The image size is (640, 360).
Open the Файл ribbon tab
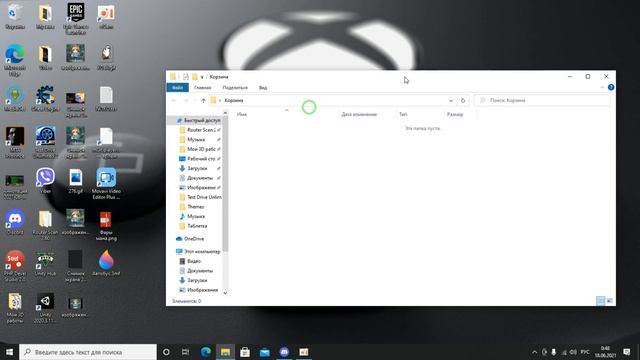pos(178,87)
